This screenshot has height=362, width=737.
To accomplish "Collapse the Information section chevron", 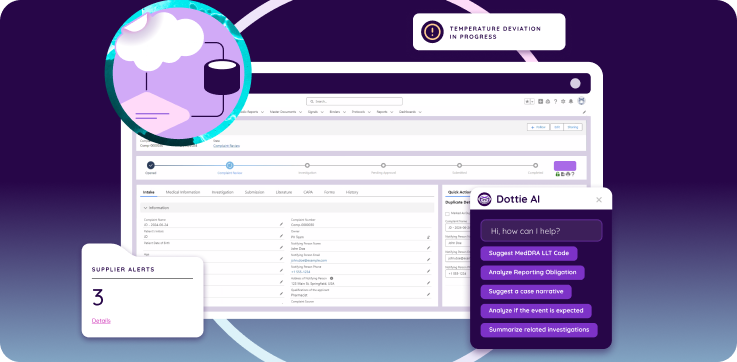I will [x=145, y=208].
